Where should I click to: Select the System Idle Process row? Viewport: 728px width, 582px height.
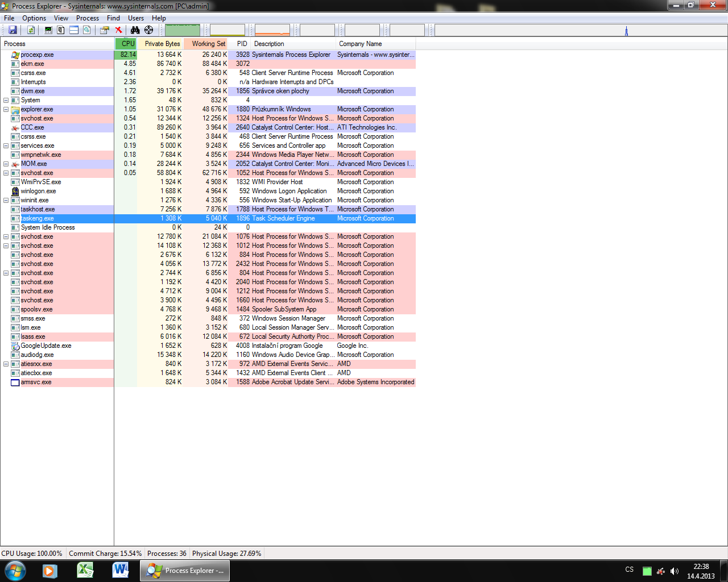point(208,227)
